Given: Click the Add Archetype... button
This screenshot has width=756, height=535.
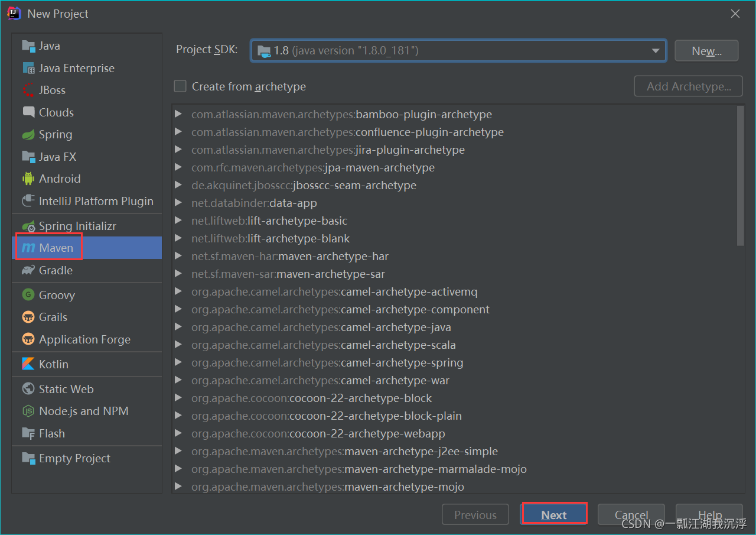Looking at the screenshot, I should tap(689, 86).
